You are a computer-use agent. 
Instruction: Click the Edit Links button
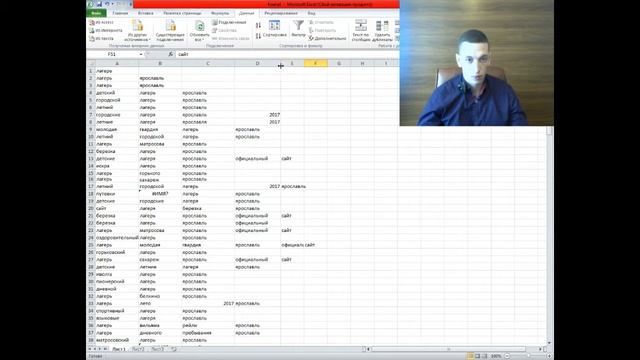[231, 38]
